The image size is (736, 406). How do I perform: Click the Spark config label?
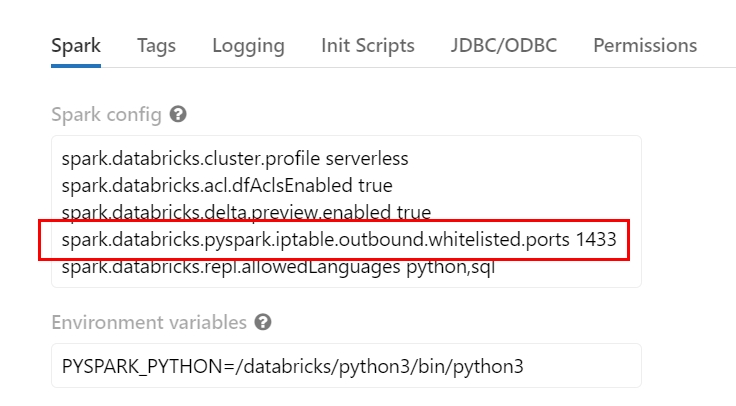click(x=106, y=115)
